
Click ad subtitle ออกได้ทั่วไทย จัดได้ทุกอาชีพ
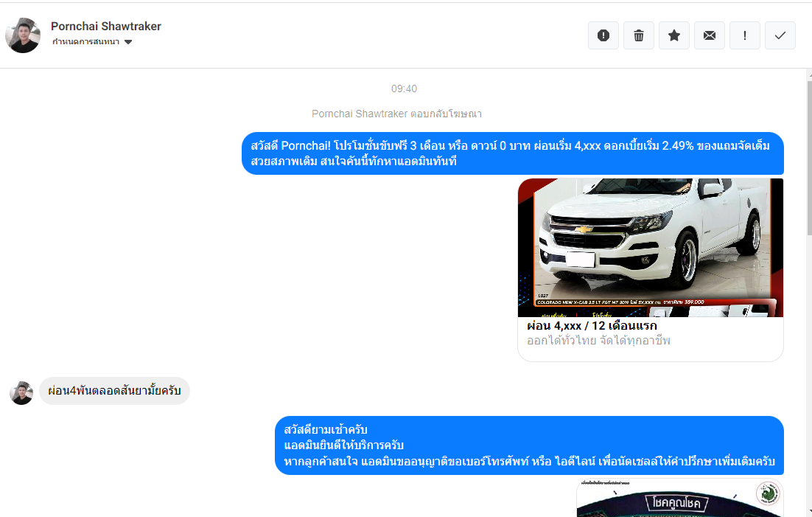(x=598, y=341)
